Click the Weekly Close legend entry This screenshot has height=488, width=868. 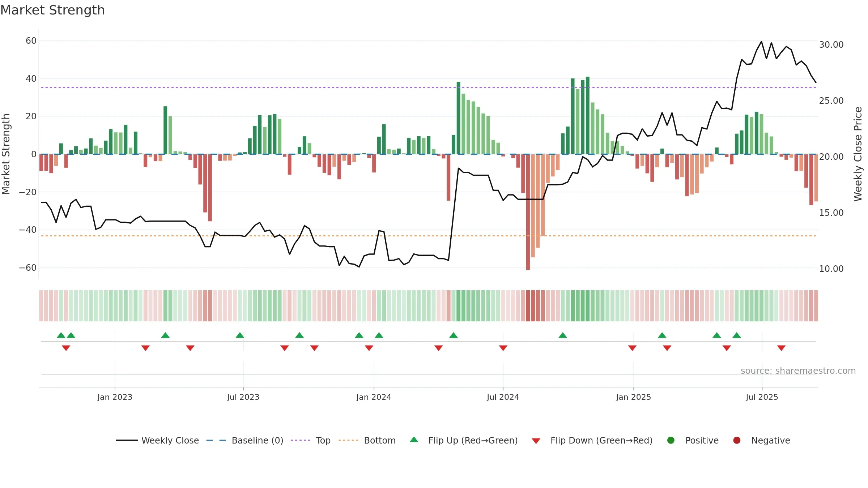[x=157, y=440]
